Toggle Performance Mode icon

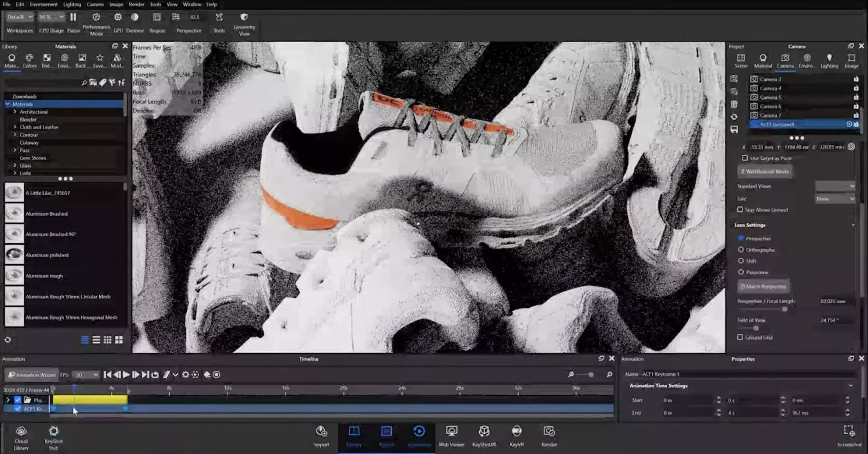tap(96, 17)
